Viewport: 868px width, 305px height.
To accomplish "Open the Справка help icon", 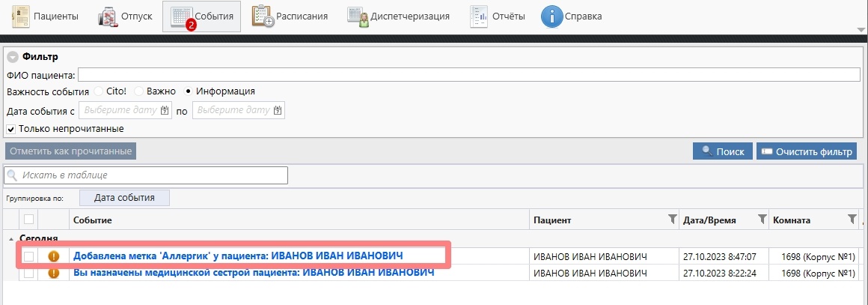I will (552, 16).
